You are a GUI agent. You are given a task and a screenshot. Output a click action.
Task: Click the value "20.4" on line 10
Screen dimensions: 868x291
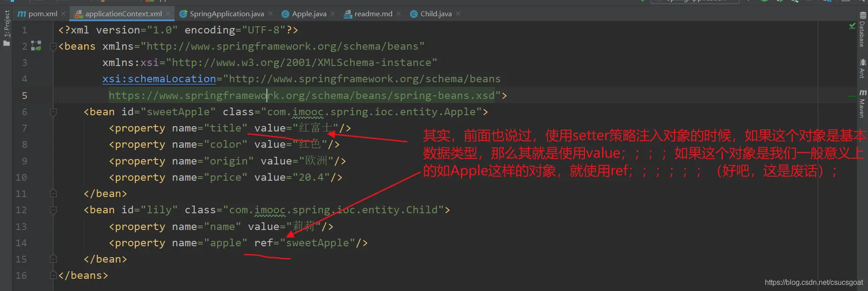click(311, 178)
